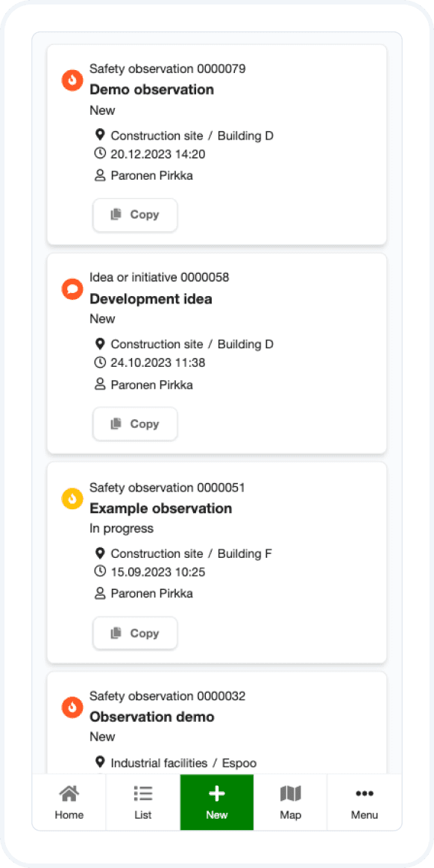Screen dimensions: 434x868
Task: Click the date 24.10.2023 11:38
Action: point(158,363)
